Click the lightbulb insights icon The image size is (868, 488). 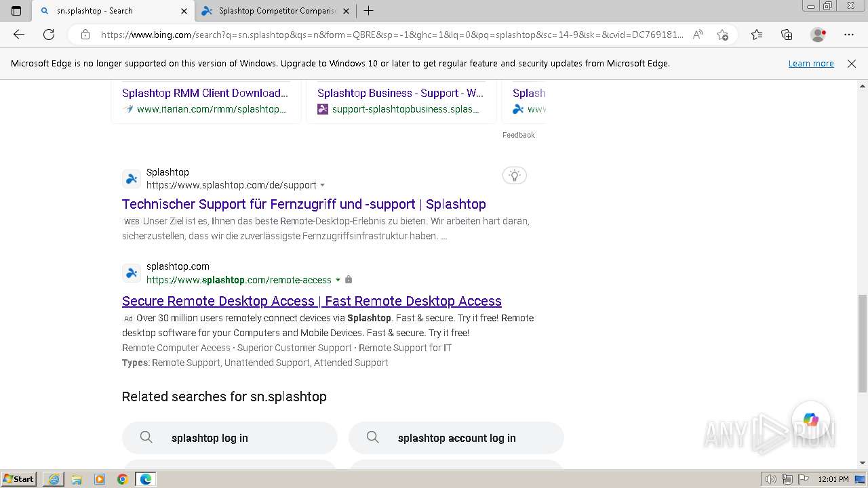tap(515, 176)
